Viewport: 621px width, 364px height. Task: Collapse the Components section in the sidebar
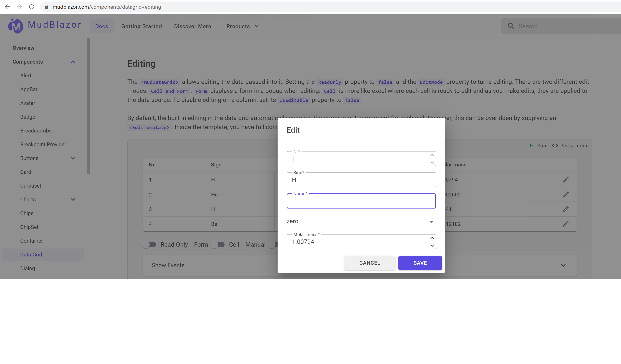pyautogui.click(x=73, y=62)
